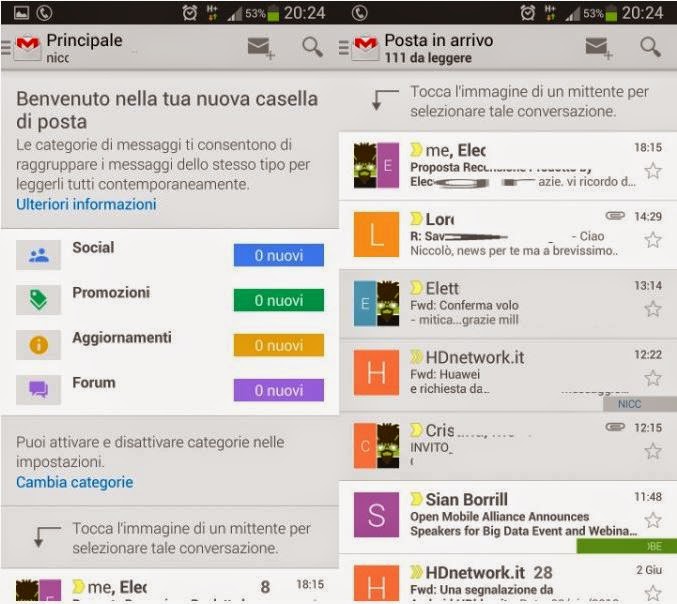Image resolution: width=677 pixels, height=604 pixels.
Task: Open Principale account switcher title
Action: point(85,48)
